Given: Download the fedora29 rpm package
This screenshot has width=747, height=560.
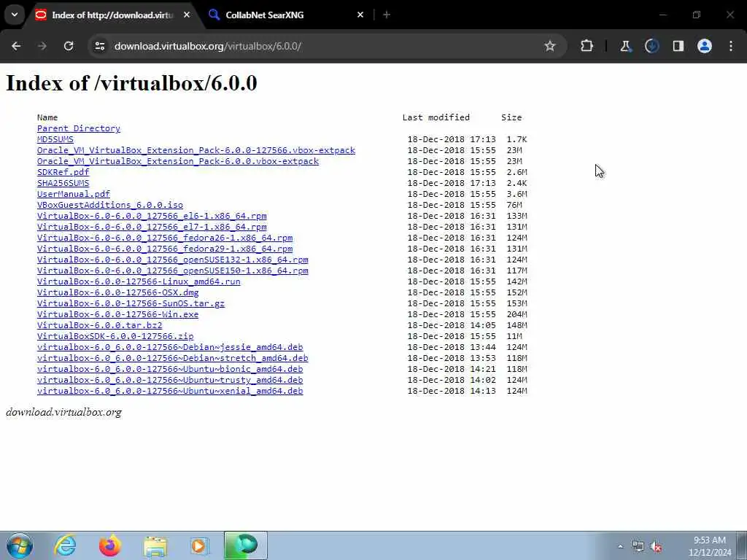Looking at the screenshot, I should point(165,249).
